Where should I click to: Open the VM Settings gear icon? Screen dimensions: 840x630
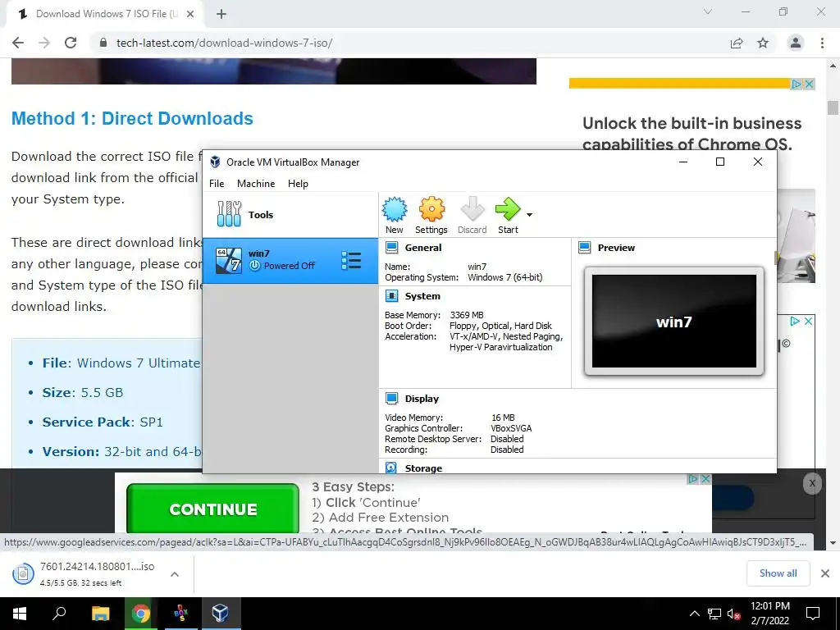[x=431, y=209]
